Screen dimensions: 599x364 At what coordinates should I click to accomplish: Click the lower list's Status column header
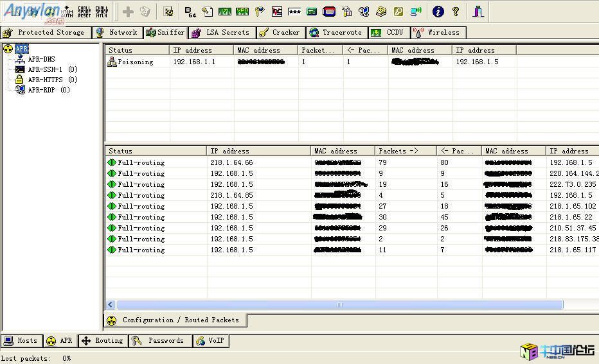click(x=156, y=151)
